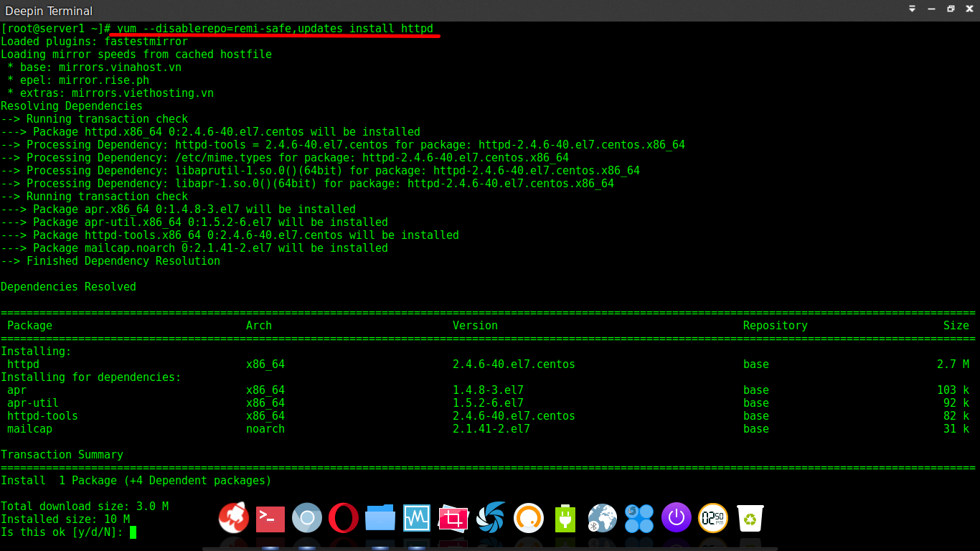
Task: Click the '2.7 M' size value
Action: [x=953, y=364]
